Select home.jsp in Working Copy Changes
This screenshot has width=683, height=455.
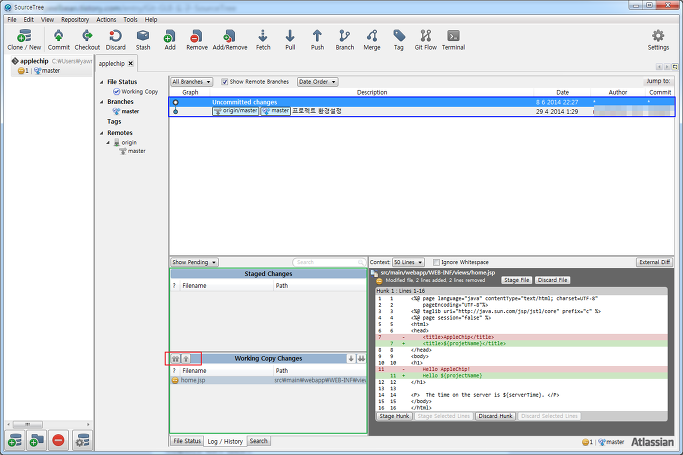268,380
